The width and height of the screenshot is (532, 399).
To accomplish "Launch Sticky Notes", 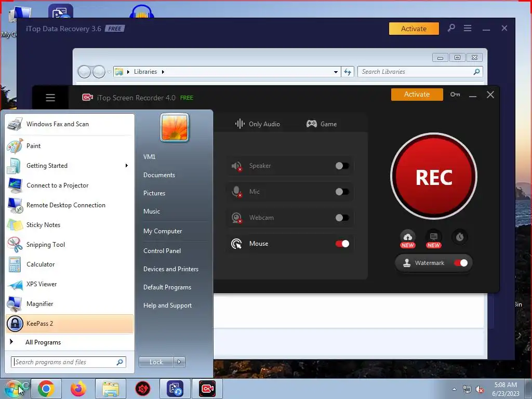I will pyautogui.click(x=70, y=225).
